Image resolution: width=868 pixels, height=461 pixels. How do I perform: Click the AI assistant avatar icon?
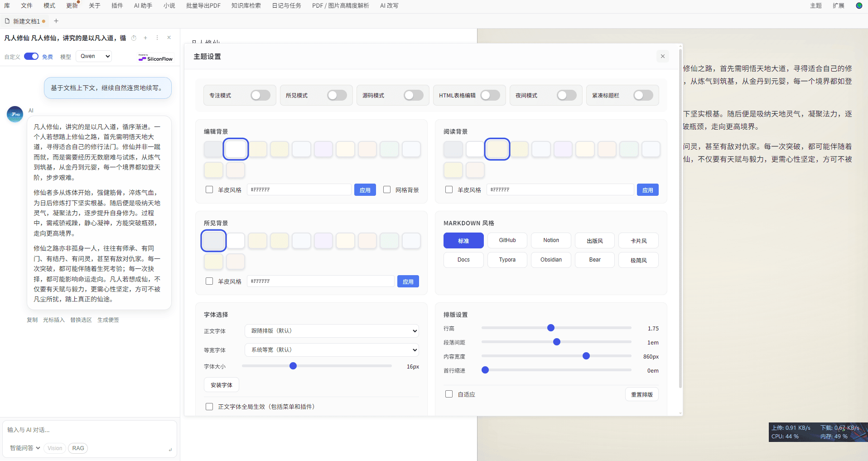(x=15, y=114)
